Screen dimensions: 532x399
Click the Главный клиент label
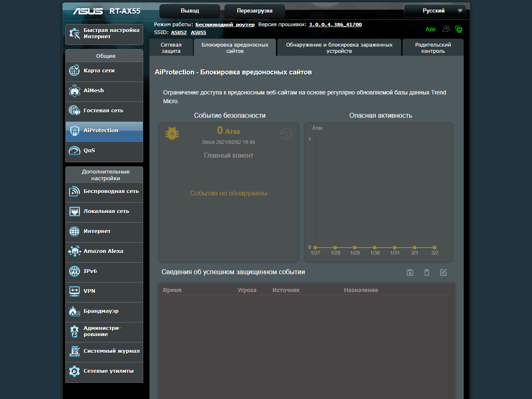pyautogui.click(x=229, y=156)
